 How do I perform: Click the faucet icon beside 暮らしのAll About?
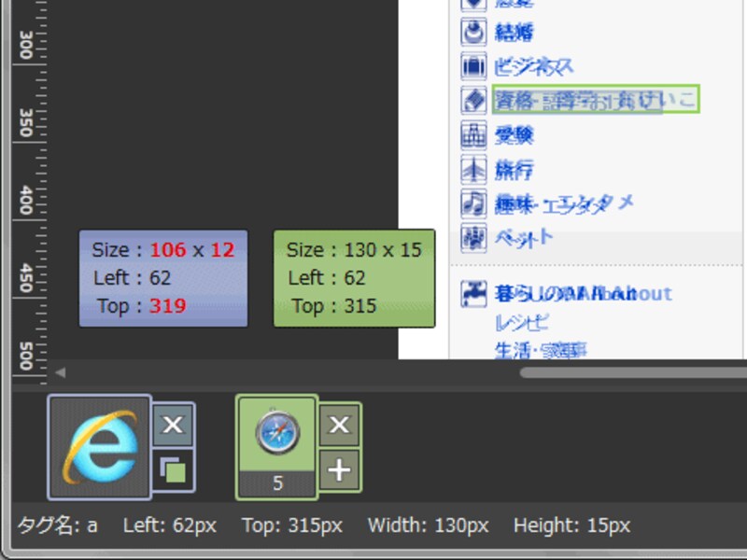pyautogui.click(x=473, y=293)
